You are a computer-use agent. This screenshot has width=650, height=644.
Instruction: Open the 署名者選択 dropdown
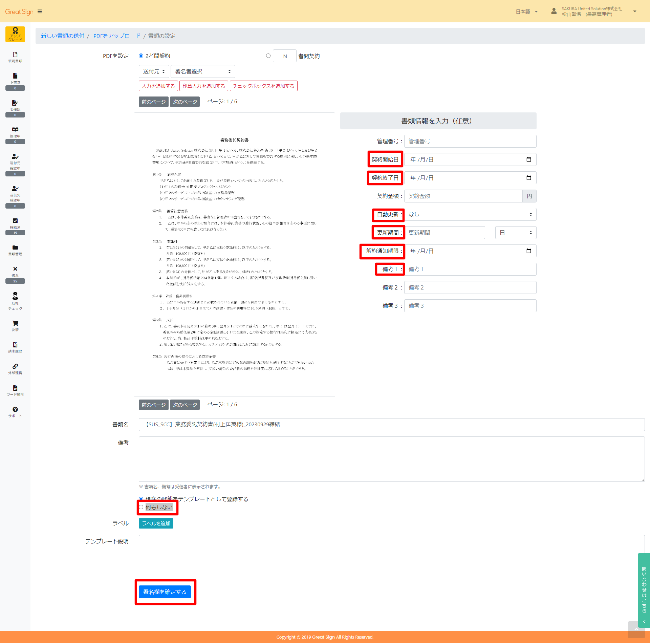pos(202,71)
